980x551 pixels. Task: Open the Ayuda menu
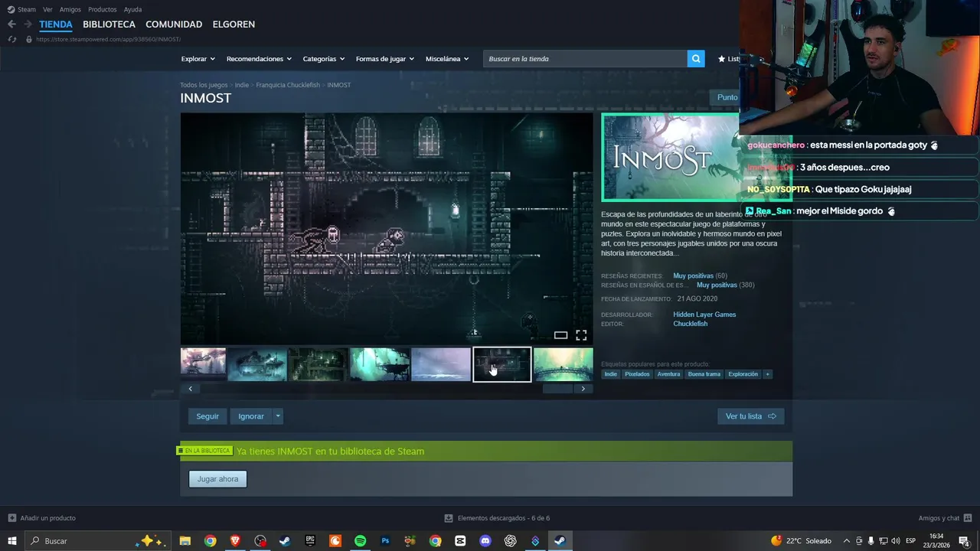pyautogui.click(x=132, y=9)
